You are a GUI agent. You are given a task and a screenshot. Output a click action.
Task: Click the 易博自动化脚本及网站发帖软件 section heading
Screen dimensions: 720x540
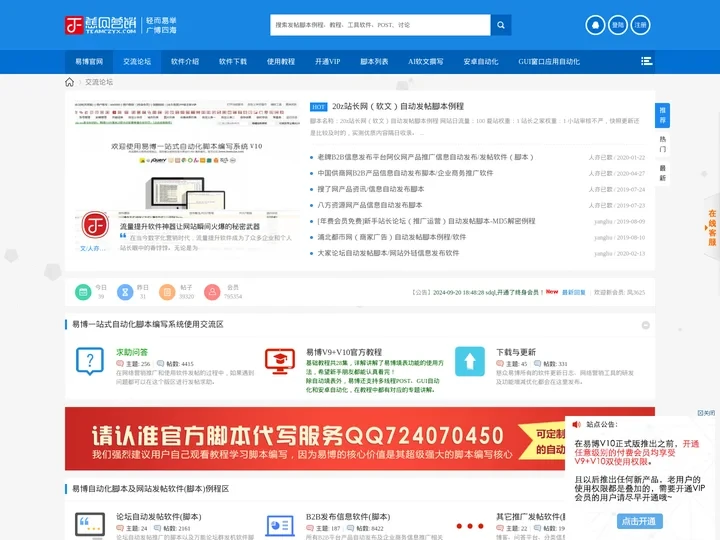[150, 489]
